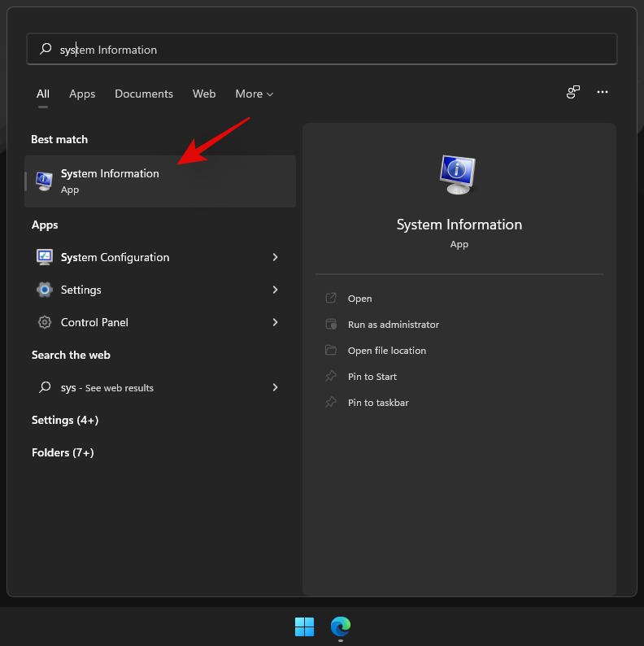Click Open file location
This screenshot has height=646, width=644.
pos(386,351)
